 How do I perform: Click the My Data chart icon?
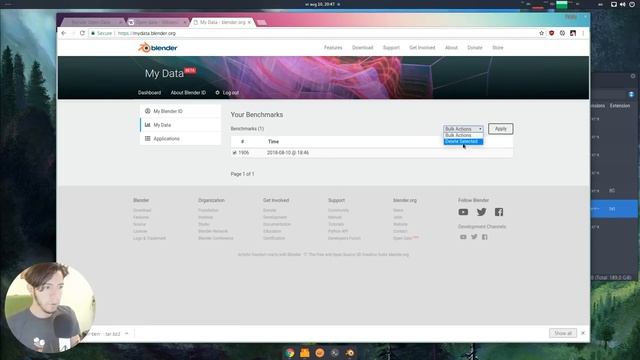tap(148, 125)
